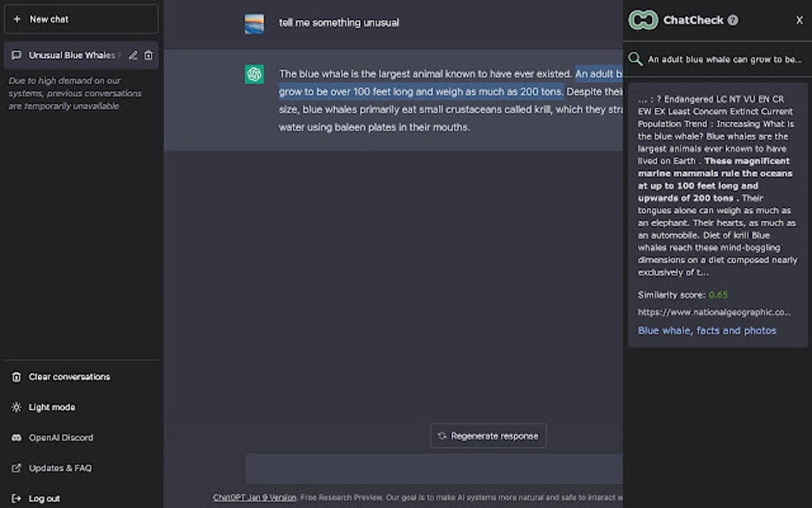This screenshot has width=812, height=508.
Task: Click the ChatCheck logo icon
Action: coord(642,20)
